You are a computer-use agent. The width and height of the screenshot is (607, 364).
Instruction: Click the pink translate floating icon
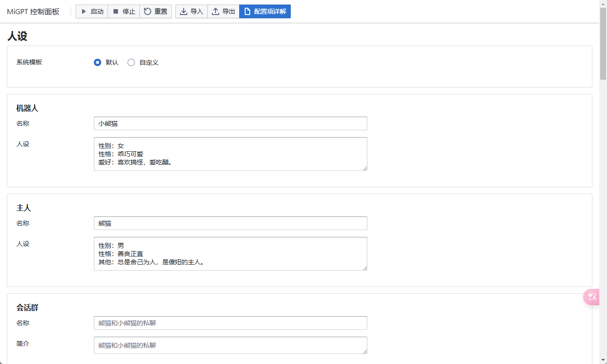pyautogui.click(x=592, y=297)
